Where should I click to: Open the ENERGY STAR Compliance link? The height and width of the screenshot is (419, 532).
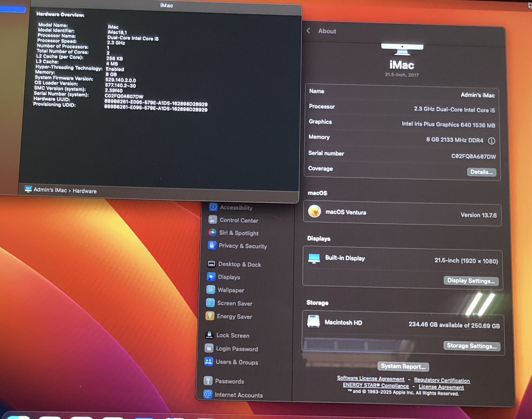coord(376,385)
